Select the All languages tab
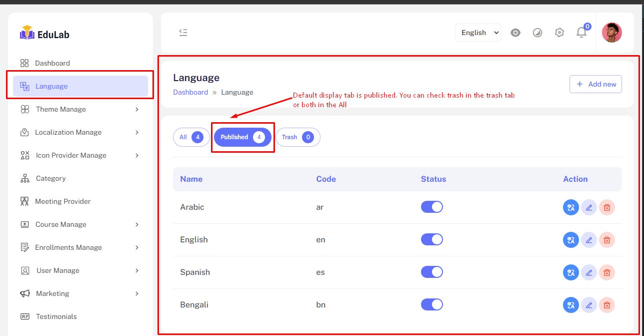The image size is (644, 336). click(191, 137)
